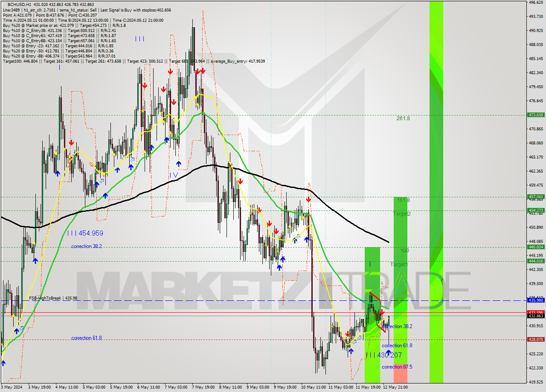546x392 pixels.
Task: Click the '10 May 11:00' time axis label
Action: [x=314, y=387]
